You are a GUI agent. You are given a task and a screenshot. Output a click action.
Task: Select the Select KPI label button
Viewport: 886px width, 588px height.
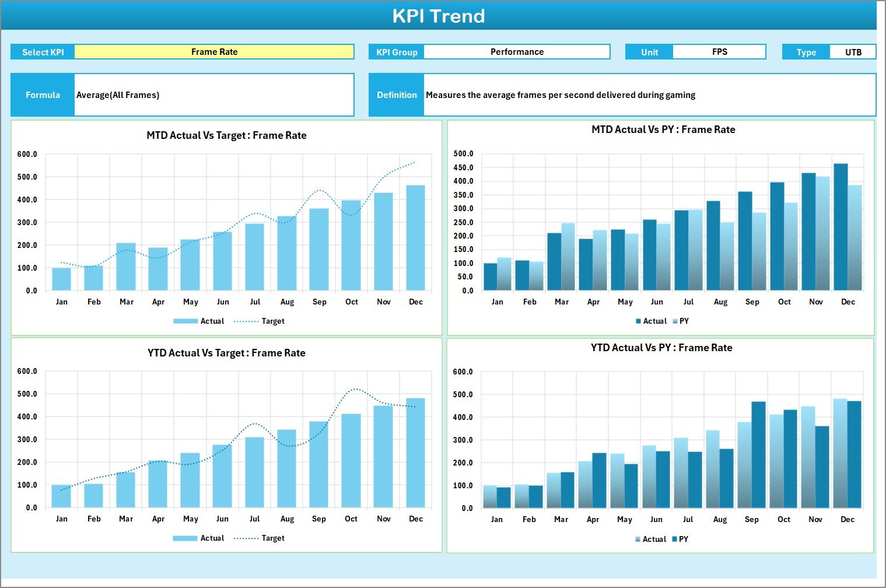43,51
